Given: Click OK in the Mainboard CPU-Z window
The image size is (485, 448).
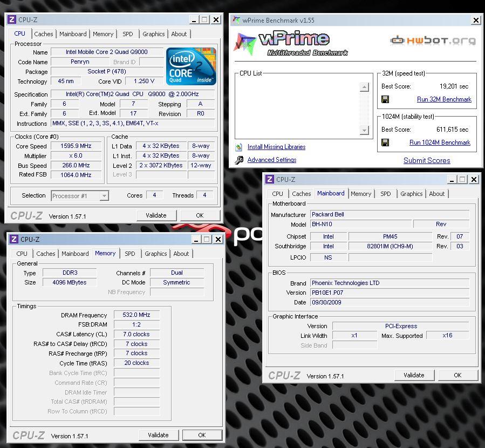Looking at the screenshot, I should coord(458,375).
